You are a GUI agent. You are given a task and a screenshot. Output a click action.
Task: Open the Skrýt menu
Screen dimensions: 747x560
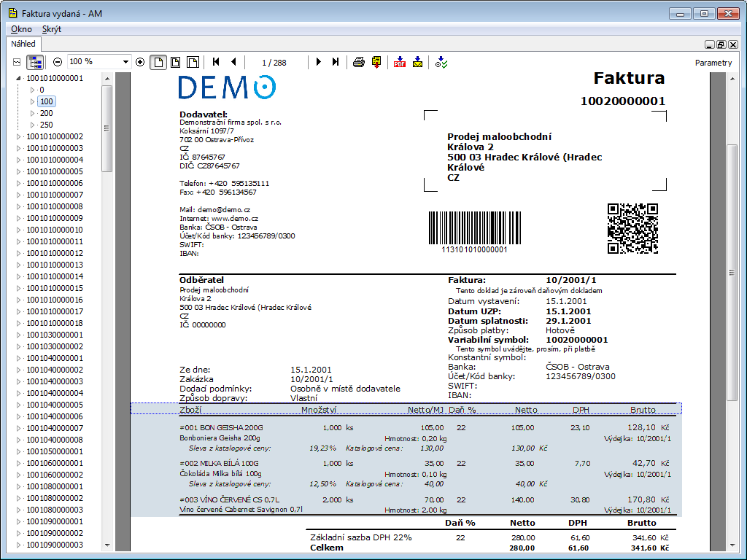pyautogui.click(x=52, y=29)
